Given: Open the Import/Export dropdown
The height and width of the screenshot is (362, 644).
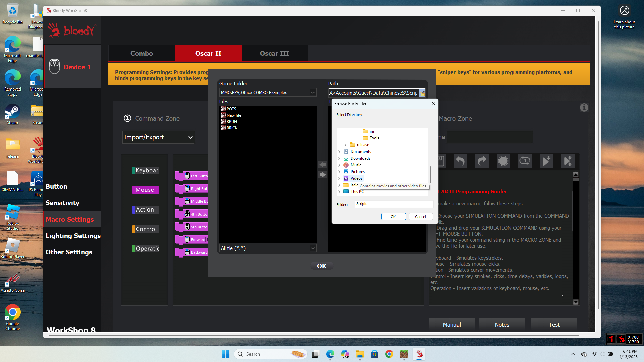Looking at the screenshot, I should (158, 137).
